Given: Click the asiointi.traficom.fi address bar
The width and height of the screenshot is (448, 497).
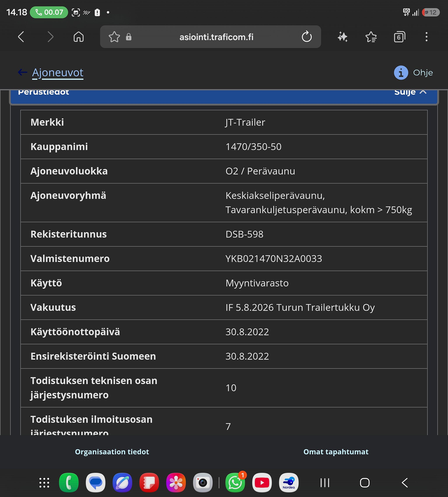Looking at the screenshot, I should click(210, 37).
